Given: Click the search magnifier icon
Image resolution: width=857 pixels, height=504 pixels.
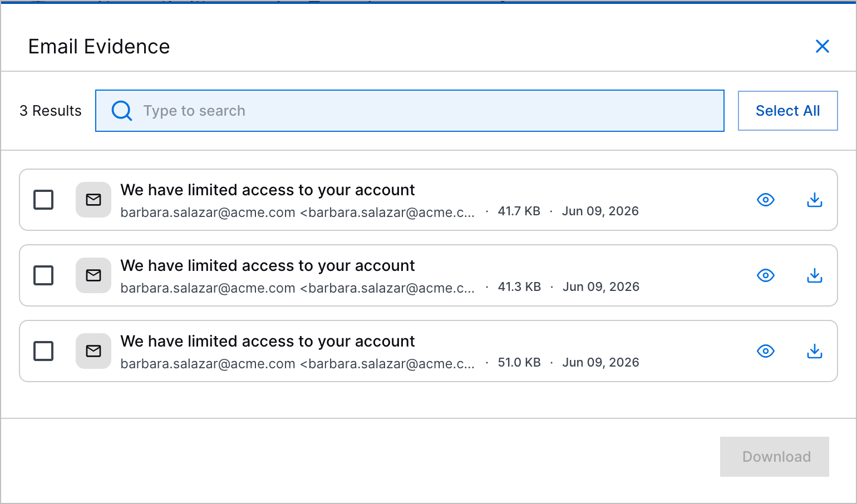Looking at the screenshot, I should click(122, 111).
